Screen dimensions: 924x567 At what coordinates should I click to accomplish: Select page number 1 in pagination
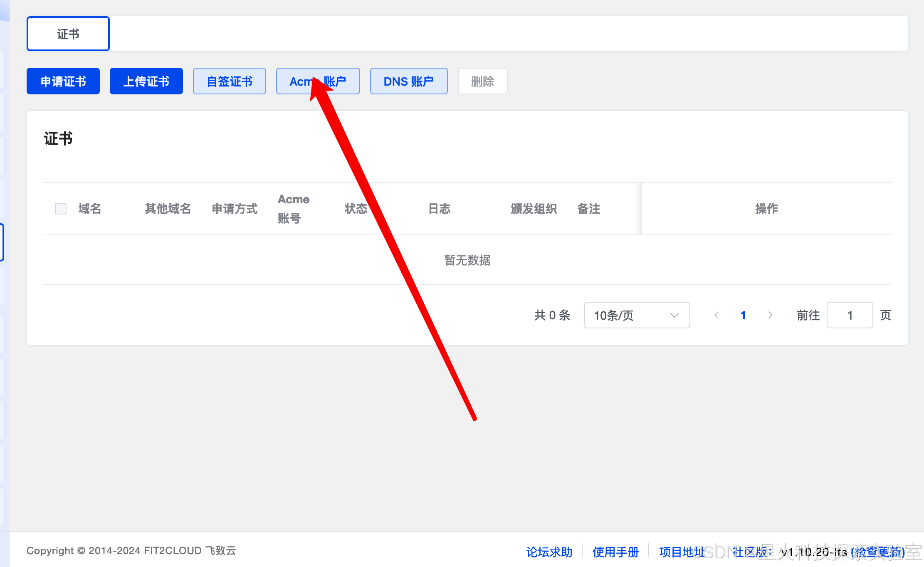(743, 316)
